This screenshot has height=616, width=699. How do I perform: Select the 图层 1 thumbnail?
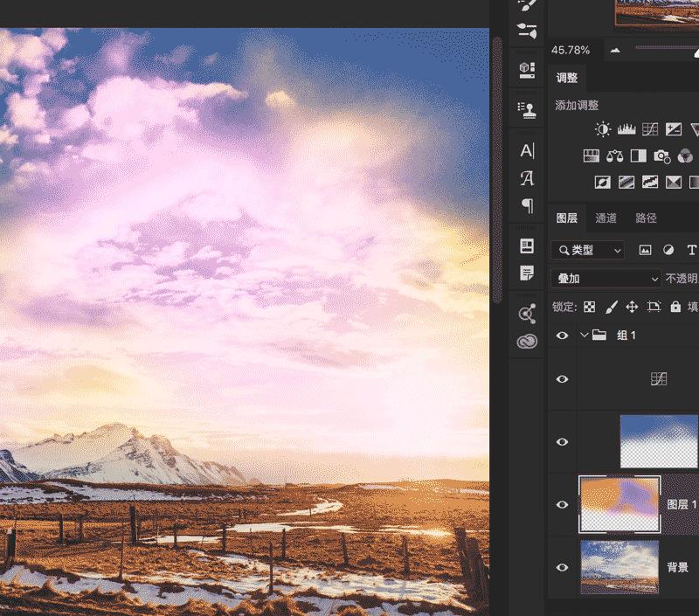[x=619, y=504]
